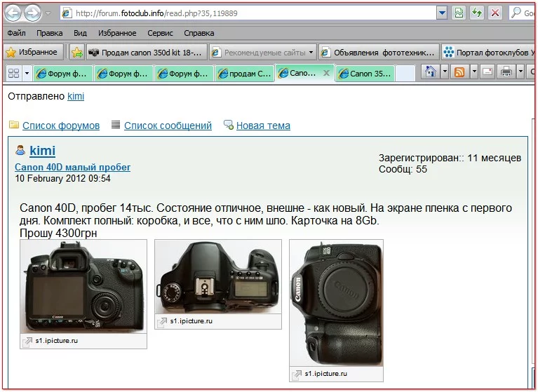Screen dimensions: 538x392
Task: Open the recent pages dropdown arrow
Action: [48, 13]
